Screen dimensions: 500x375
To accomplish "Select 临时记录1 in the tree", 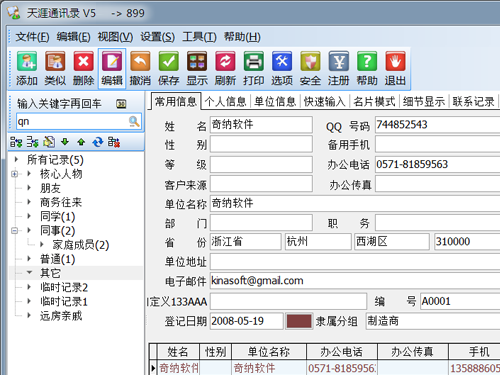I will [x=64, y=301].
